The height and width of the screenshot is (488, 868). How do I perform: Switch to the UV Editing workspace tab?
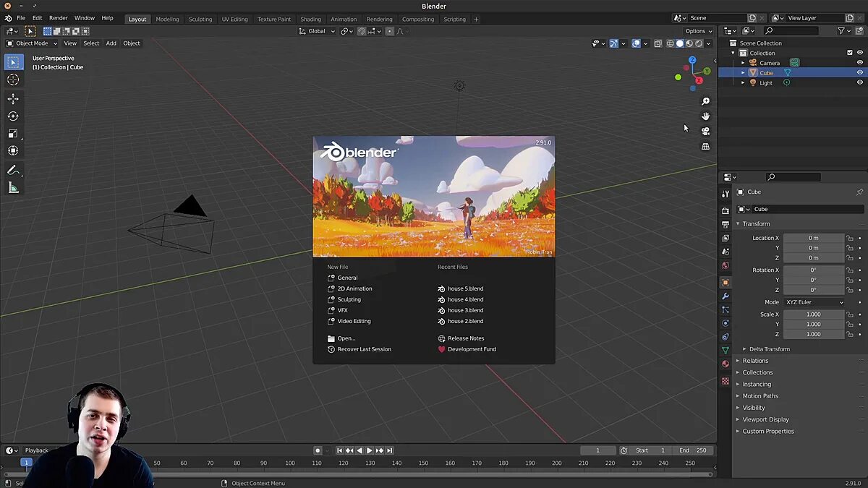point(234,20)
